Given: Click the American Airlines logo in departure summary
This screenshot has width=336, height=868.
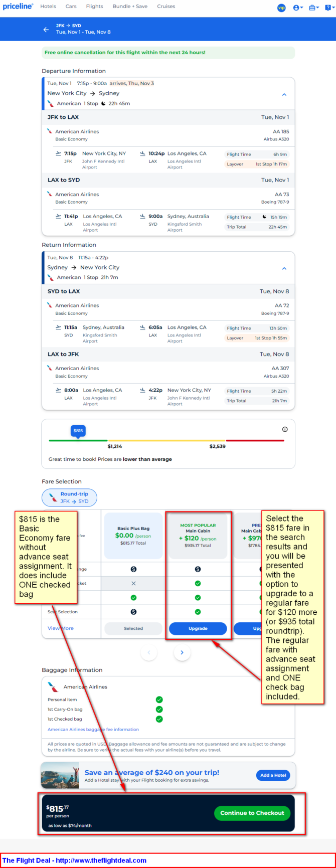Looking at the screenshot, I should [50, 103].
